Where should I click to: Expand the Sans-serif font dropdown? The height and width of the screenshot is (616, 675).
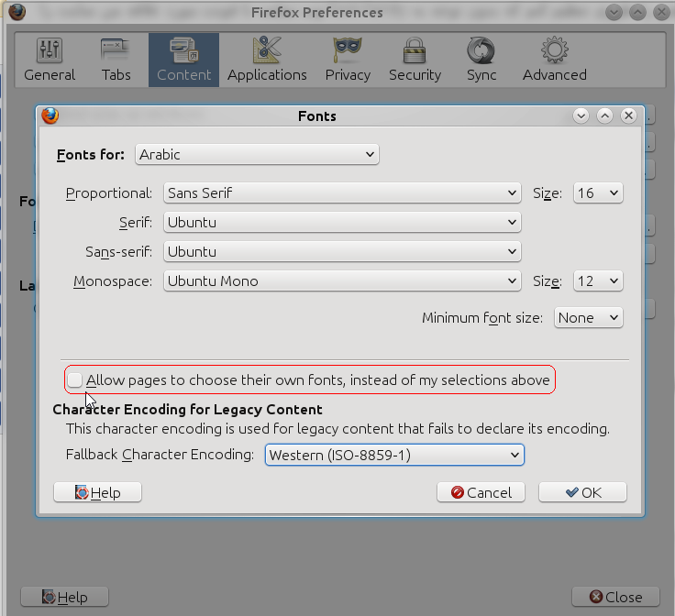(342, 252)
